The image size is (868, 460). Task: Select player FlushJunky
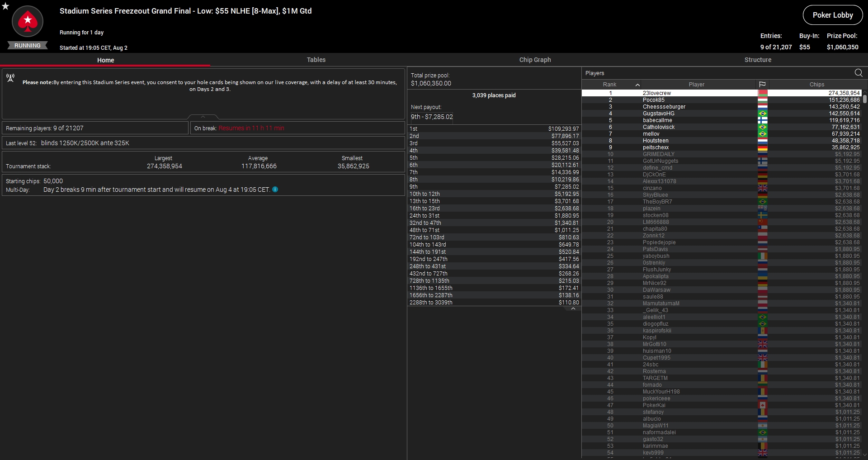[x=722, y=270]
